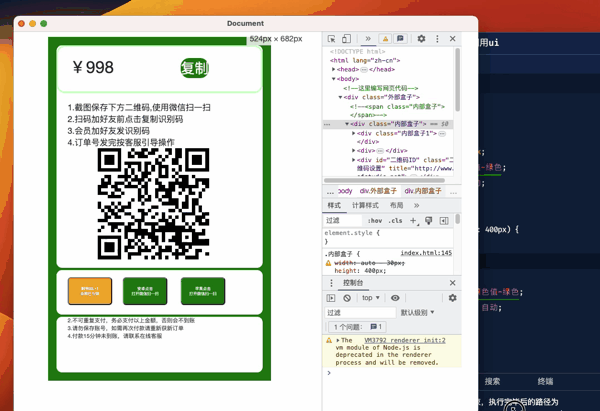Image resolution: width=600 pixels, height=411 pixels.
Task: Open the console drawer three-dot menu
Action: [x=331, y=283]
